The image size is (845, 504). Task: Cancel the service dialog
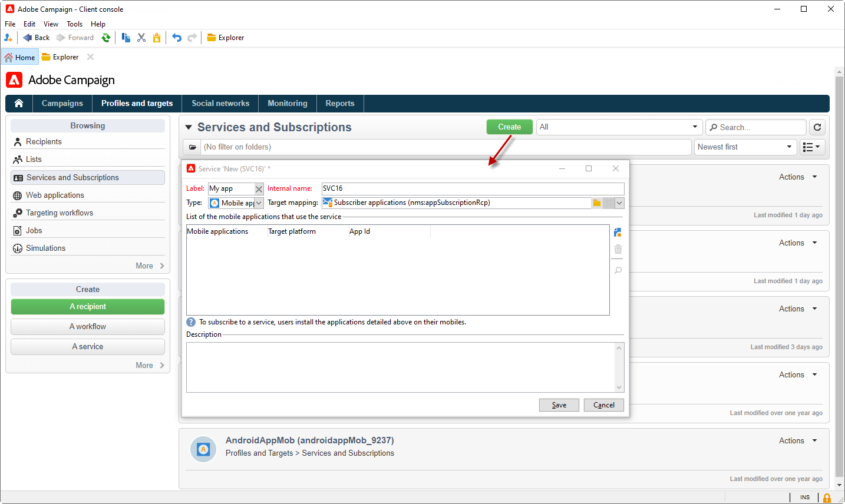click(x=604, y=405)
